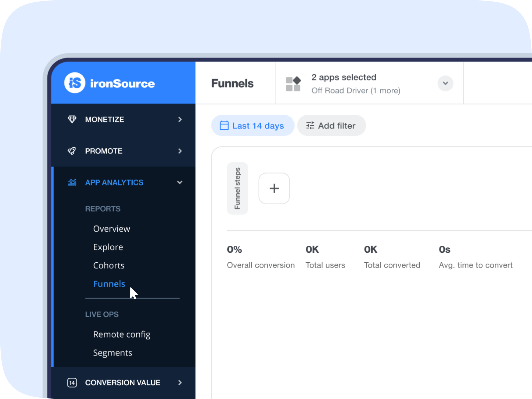Open Remote config under Live Ops
The image size is (532, 399).
click(x=122, y=334)
